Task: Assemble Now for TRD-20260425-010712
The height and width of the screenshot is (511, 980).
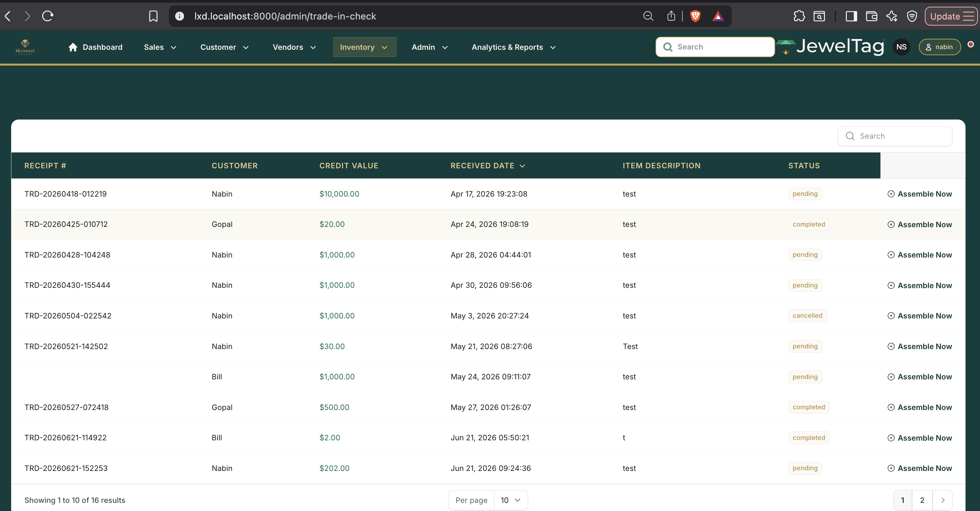Action: pyautogui.click(x=919, y=225)
